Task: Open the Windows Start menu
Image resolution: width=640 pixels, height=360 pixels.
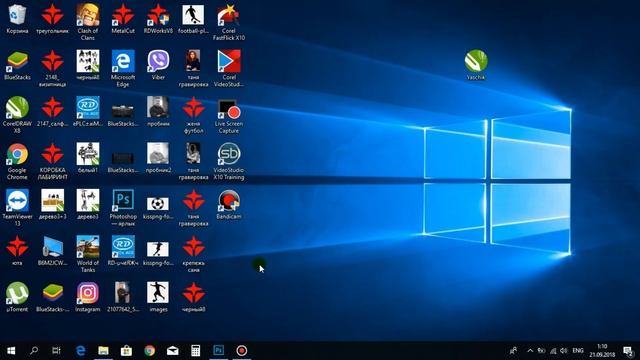Action: 11,351
